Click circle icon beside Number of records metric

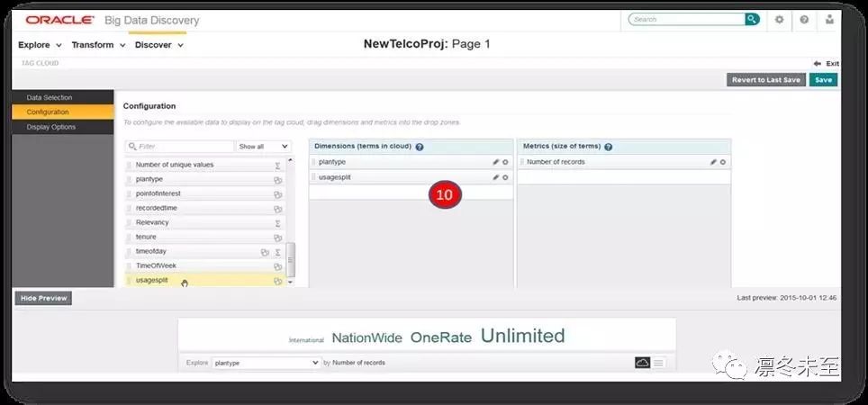pyautogui.click(x=722, y=162)
